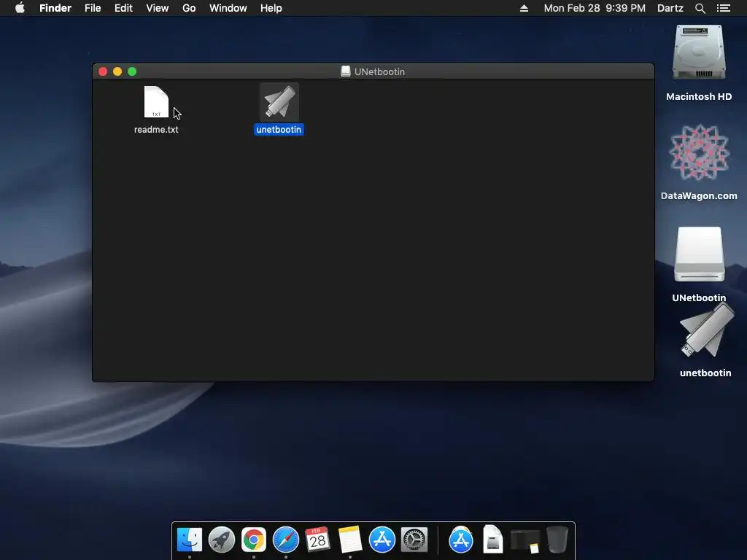This screenshot has height=560, width=747.
Task: Open the Help menu
Action: point(271,8)
